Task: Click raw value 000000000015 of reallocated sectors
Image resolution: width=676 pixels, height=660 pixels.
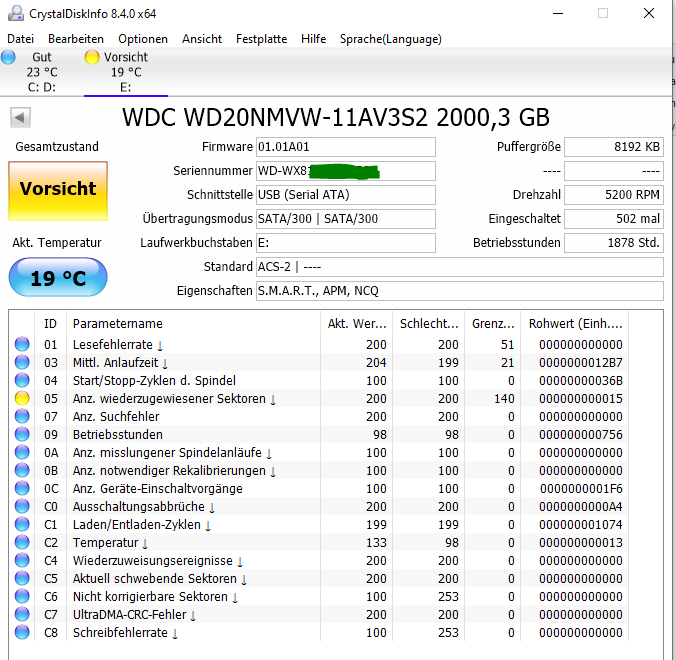Action: 580,398
